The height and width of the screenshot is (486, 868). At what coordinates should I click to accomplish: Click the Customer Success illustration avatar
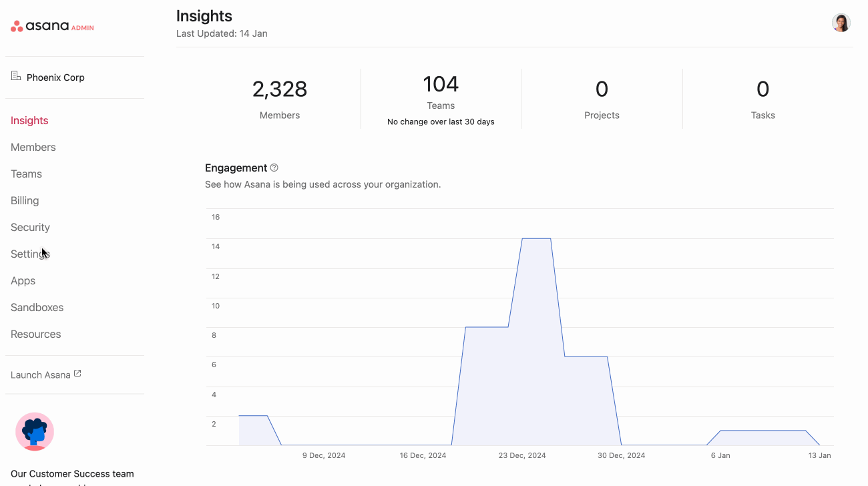point(35,431)
